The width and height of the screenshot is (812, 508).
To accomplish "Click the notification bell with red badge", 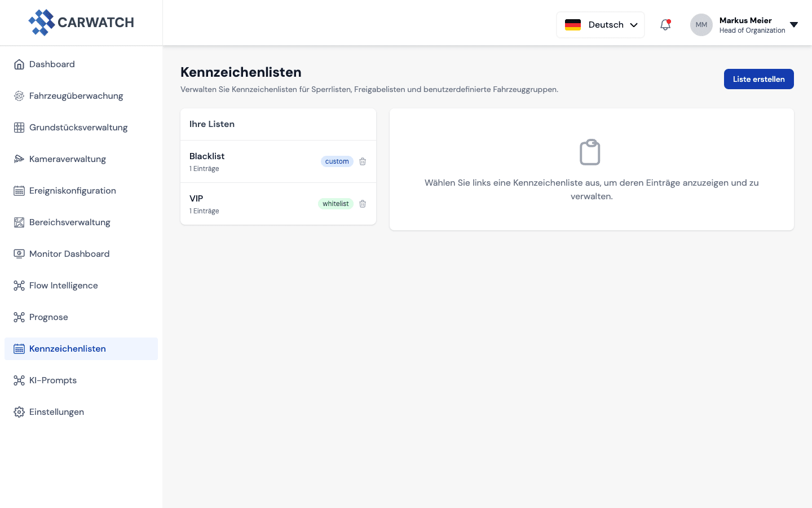I will (665, 25).
